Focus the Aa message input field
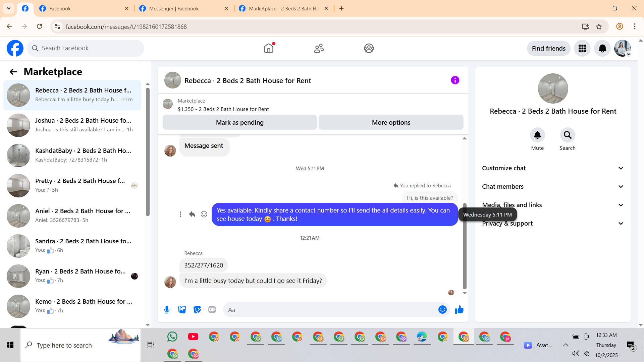 (x=330, y=310)
